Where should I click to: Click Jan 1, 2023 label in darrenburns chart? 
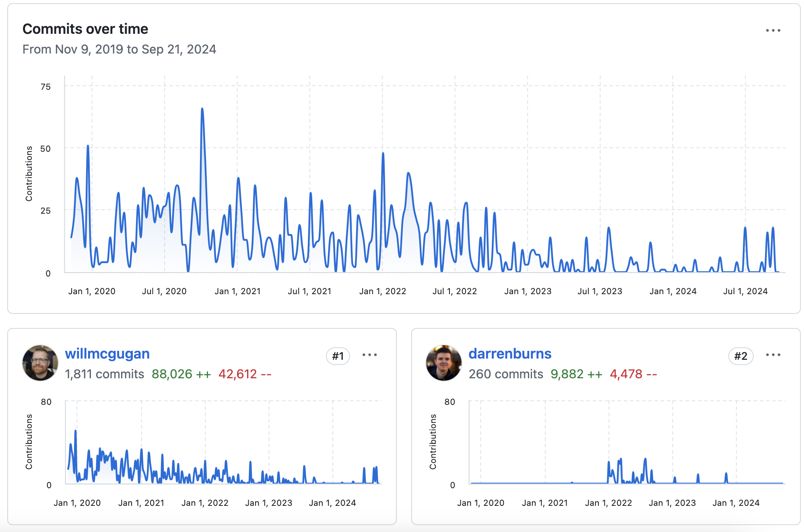[672, 503]
